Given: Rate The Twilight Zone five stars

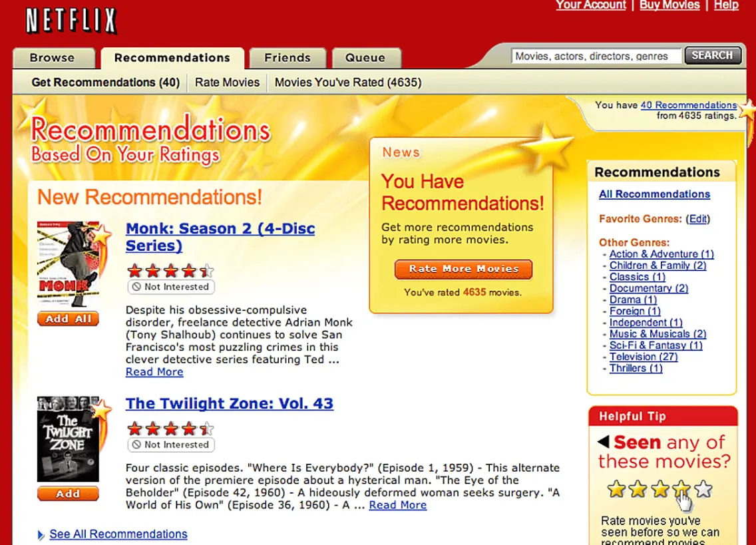Looking at the screenshot, I should 206,429.
